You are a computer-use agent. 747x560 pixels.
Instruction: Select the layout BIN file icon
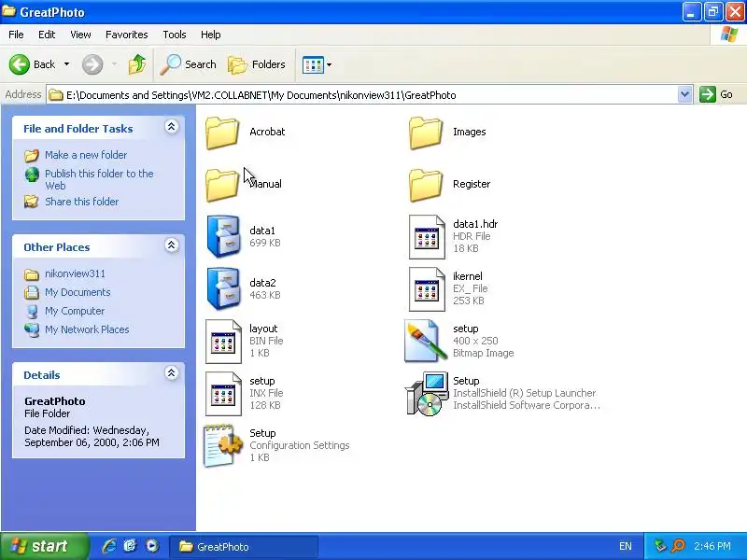pos(223,342)
